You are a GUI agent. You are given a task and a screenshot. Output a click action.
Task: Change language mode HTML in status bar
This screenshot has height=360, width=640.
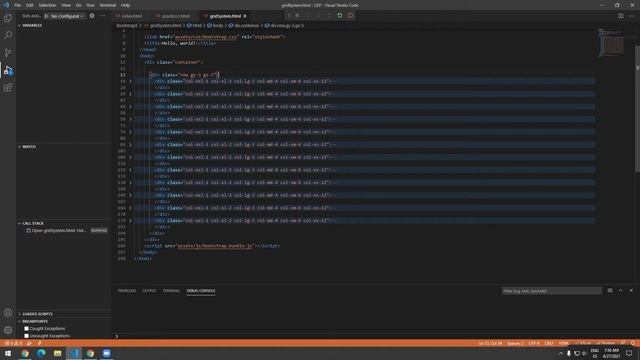click(x=563, y=343)
